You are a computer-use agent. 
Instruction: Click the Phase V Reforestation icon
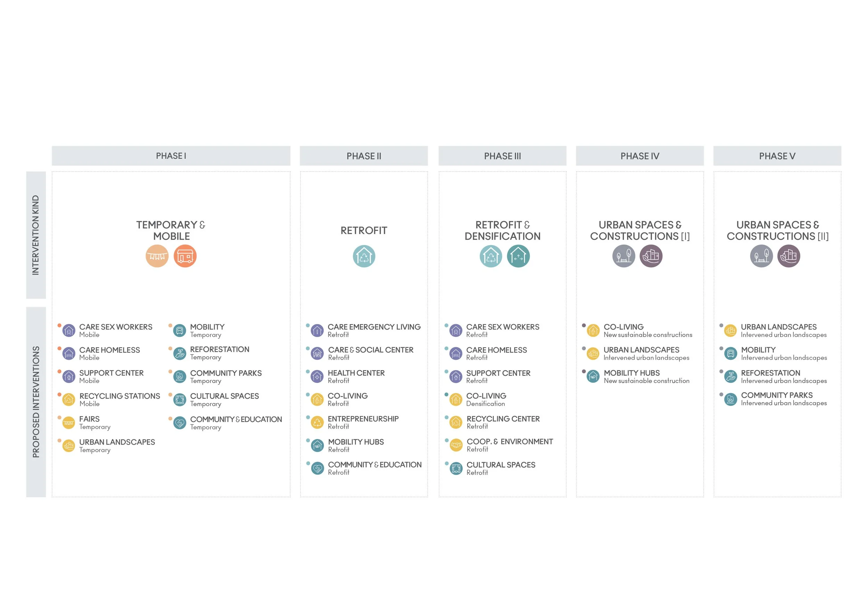click(731, 376)
